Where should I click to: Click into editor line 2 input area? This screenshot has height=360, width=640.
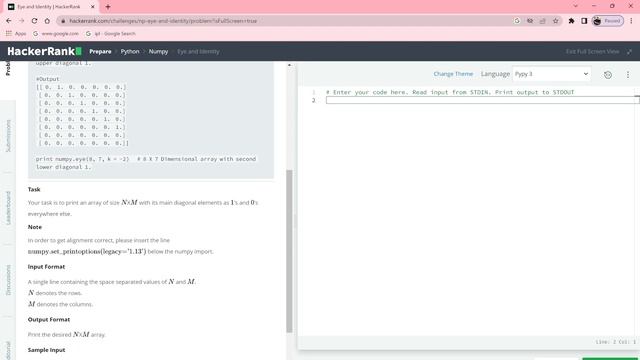point(482,100)
